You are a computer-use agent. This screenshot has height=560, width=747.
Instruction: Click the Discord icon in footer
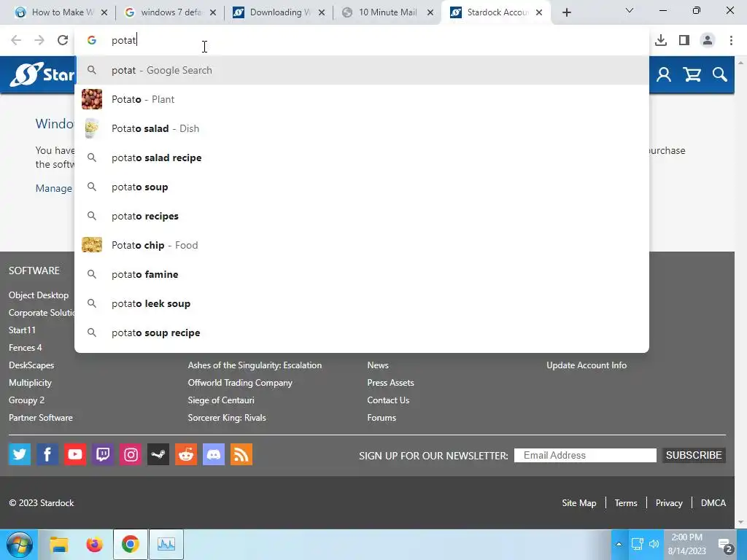point(214,454)
